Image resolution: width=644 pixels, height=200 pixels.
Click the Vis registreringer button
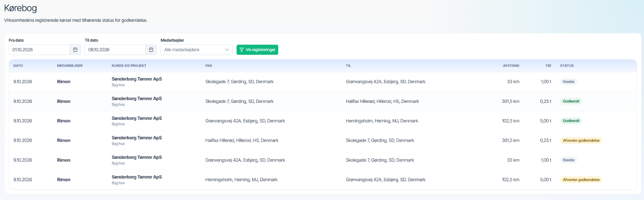click(257, 50)
